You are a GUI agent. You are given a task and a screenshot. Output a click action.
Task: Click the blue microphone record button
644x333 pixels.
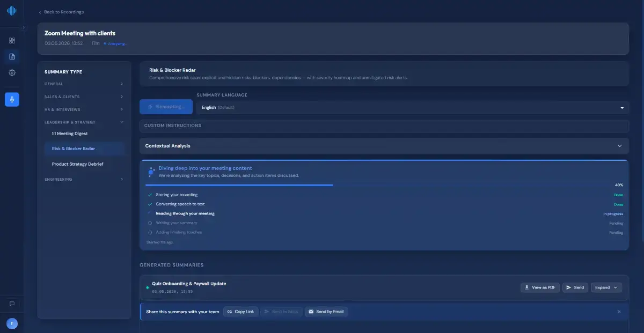(12, 99)
